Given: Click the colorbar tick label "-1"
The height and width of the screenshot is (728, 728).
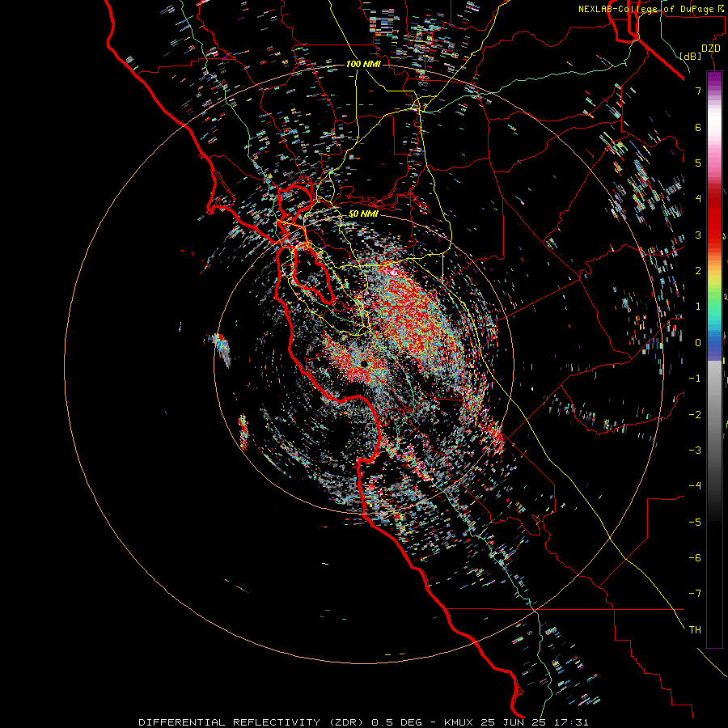Looking at the screenshot, I should [x=695, y=379].
